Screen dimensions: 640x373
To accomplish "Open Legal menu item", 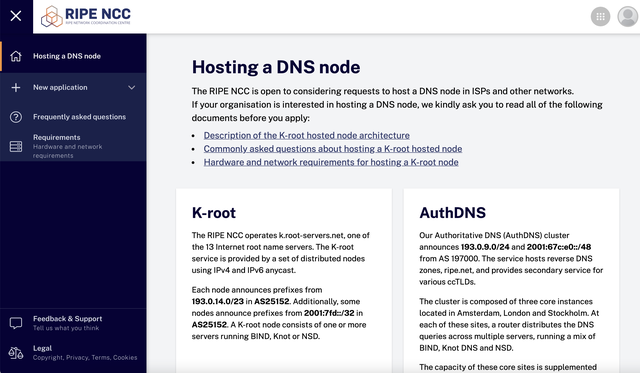I will tap(73, 353).
